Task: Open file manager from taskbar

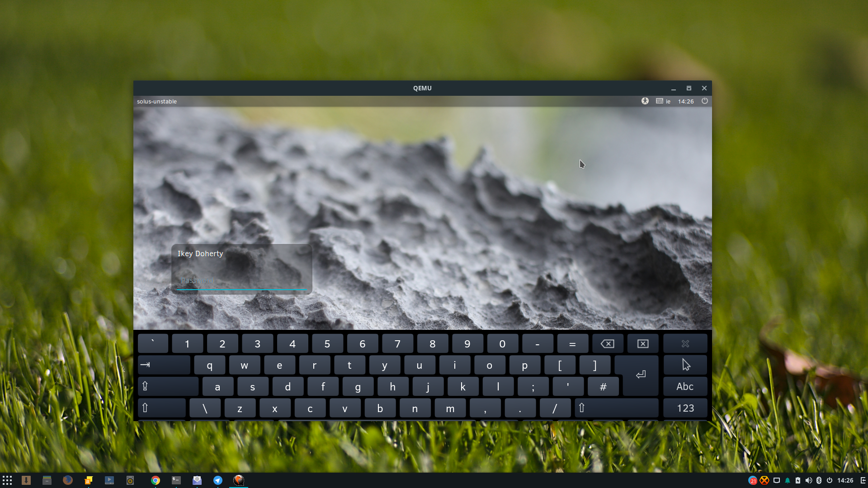Action: (x=47, y=480)
